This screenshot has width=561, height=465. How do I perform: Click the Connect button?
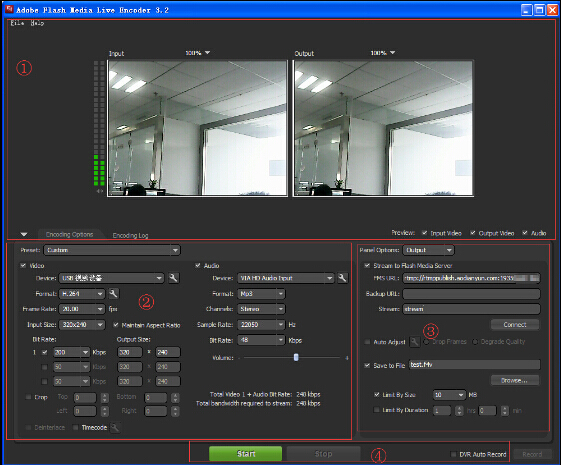(x=515, y=324)
